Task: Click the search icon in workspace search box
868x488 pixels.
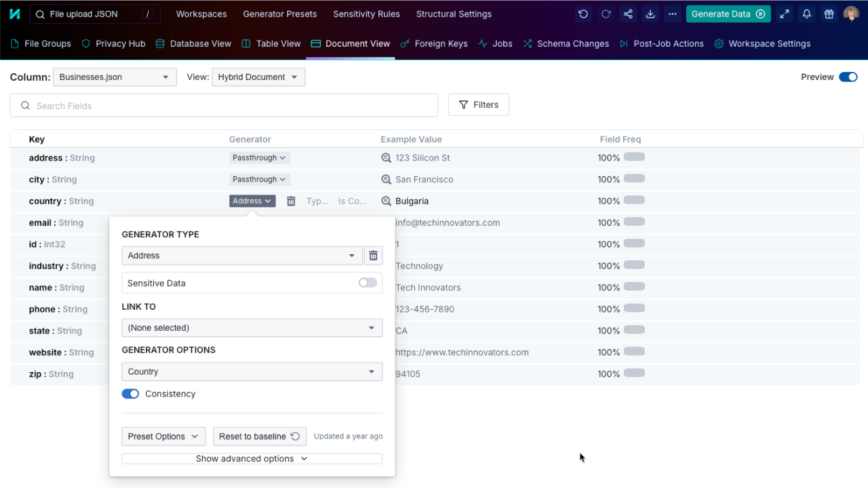Action: point(40,14)
